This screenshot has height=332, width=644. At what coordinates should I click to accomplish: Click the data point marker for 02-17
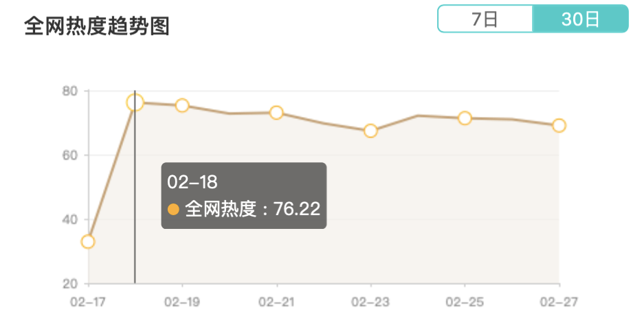point(88,241)
